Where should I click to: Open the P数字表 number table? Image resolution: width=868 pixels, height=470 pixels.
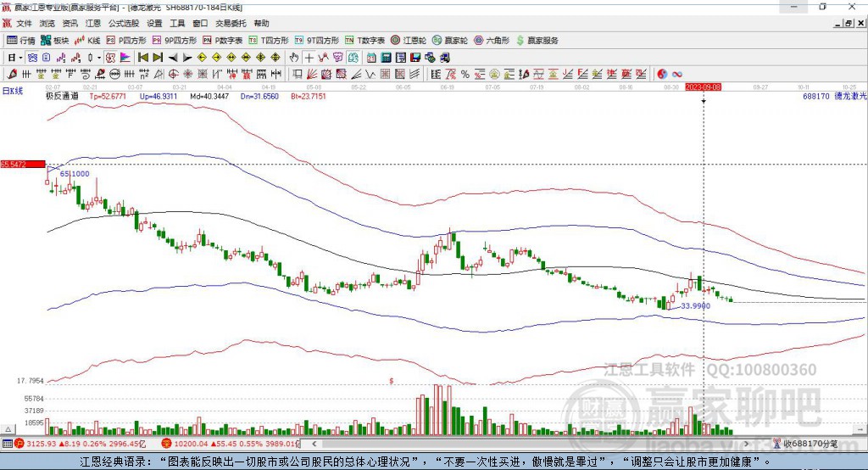pos(223,41)
